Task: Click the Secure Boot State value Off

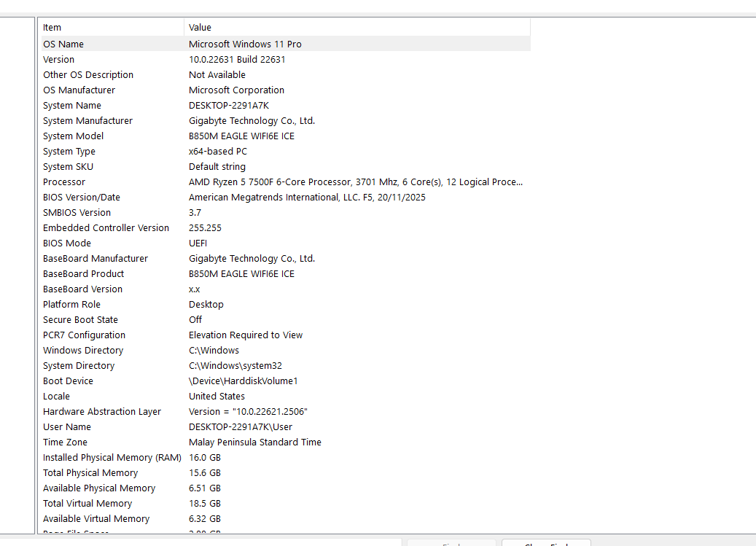Action: pos(195,320)
